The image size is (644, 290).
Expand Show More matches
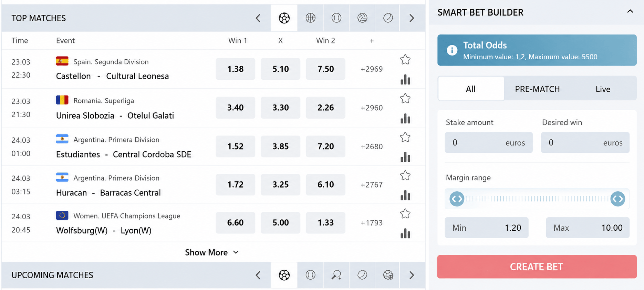pos(212,252)
